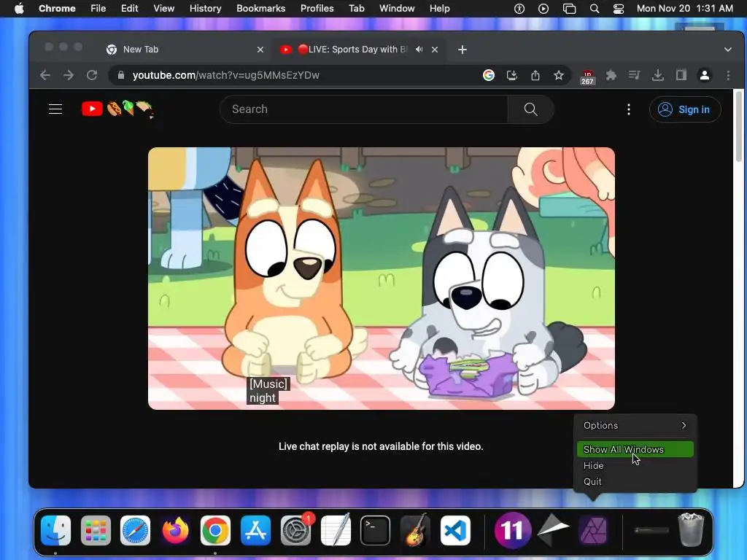Screen dimensions: 747x560
Task: Open a new tab with plus button
Action: point(462,50)
